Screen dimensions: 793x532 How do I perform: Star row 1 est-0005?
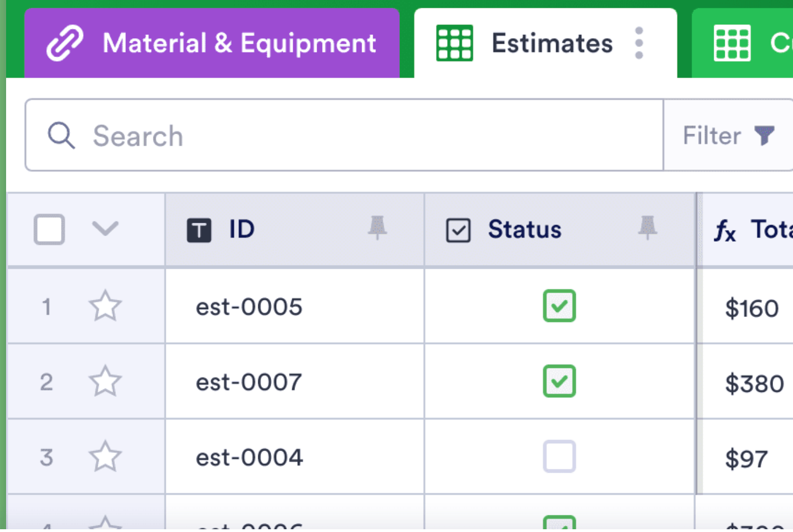coord(105,306)
